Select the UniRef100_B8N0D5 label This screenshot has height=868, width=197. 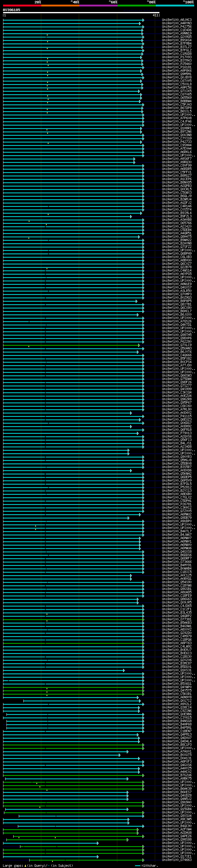click(177, 183)
